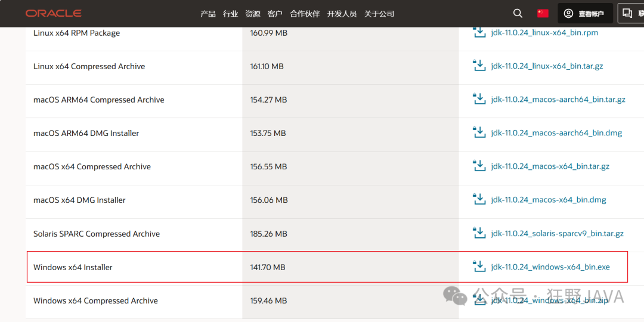Click download icon for linux-x64_bin.rpm
The image size is (644, 322).
pos(479,32)
